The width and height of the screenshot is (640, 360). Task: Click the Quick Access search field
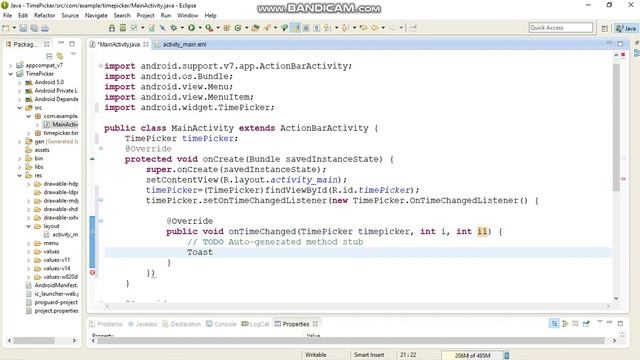coord(560,28)
